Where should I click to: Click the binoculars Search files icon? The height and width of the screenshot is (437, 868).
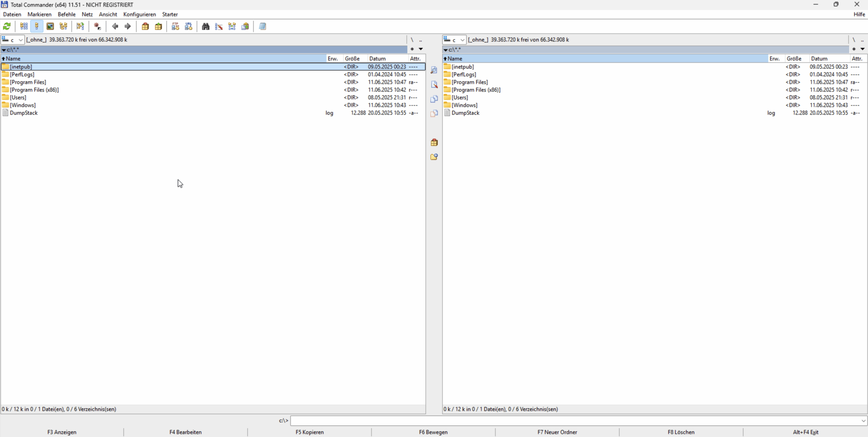pyautogui.click(x=205, y=26)
